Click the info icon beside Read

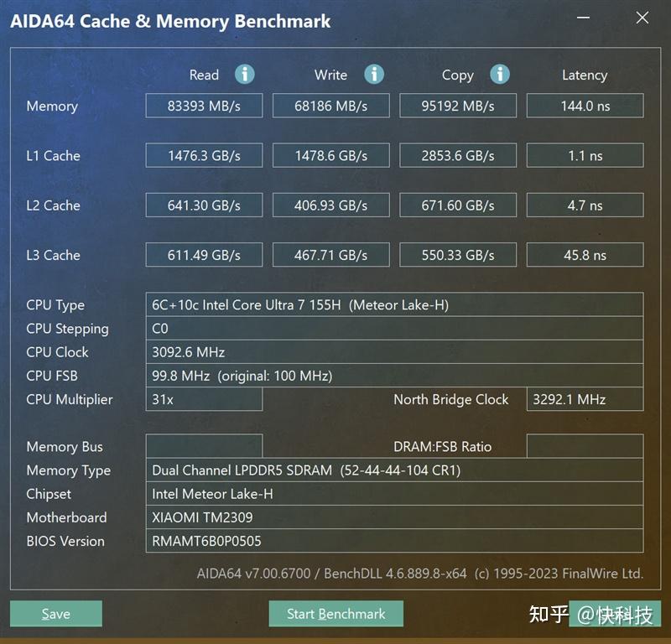244,75
